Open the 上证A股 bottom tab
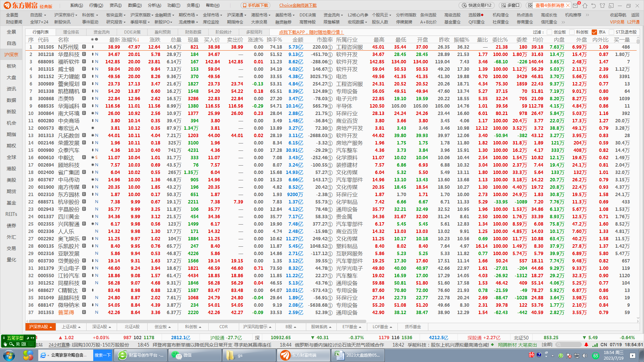The image size is (644, 362). [71, 327]
